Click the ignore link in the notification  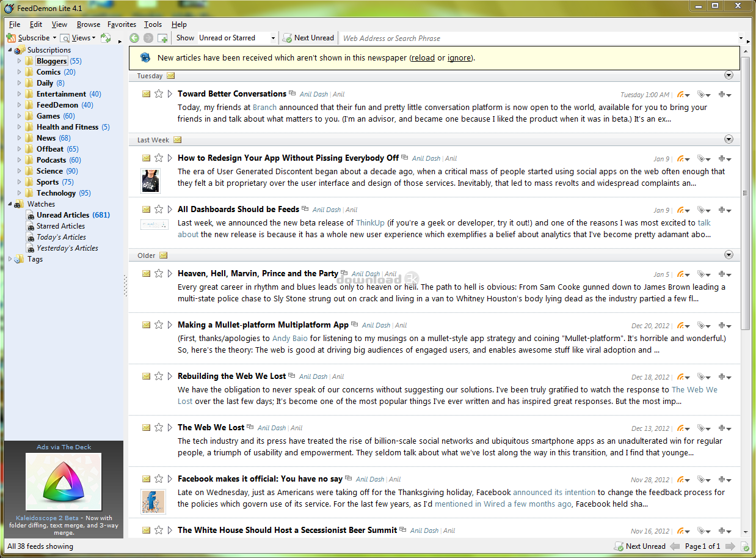[x=459, y=58]
